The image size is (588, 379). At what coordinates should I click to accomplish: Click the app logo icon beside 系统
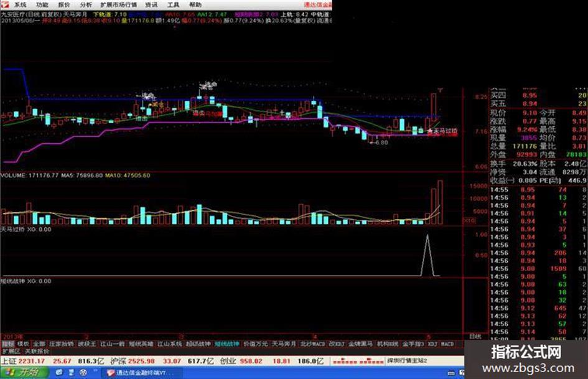[5, 5]
